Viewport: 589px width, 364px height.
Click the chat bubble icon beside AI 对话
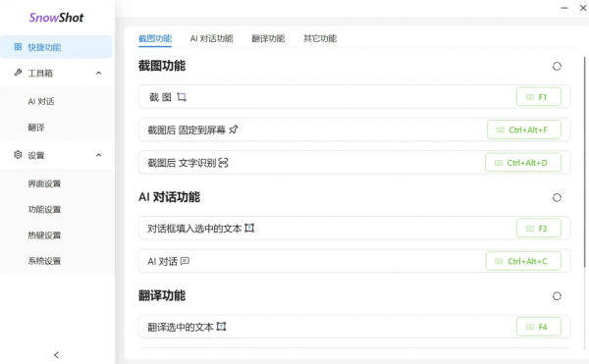pos(185,261)
